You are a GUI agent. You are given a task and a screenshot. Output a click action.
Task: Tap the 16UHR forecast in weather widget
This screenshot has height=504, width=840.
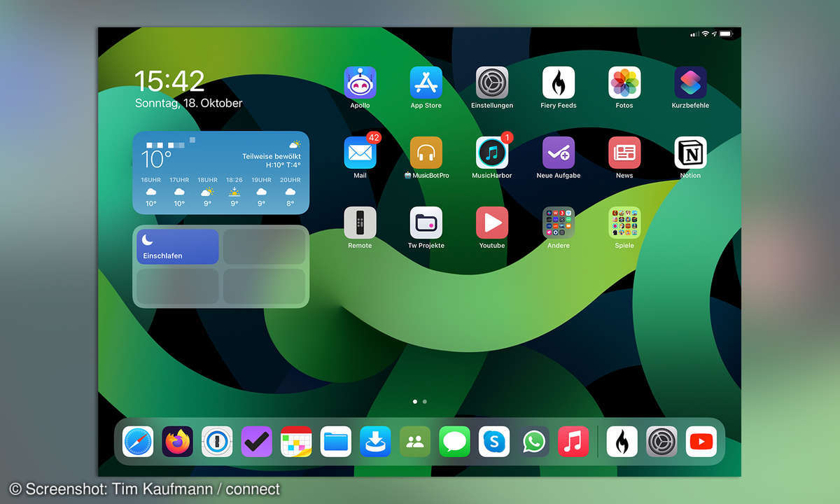(151, 192)
